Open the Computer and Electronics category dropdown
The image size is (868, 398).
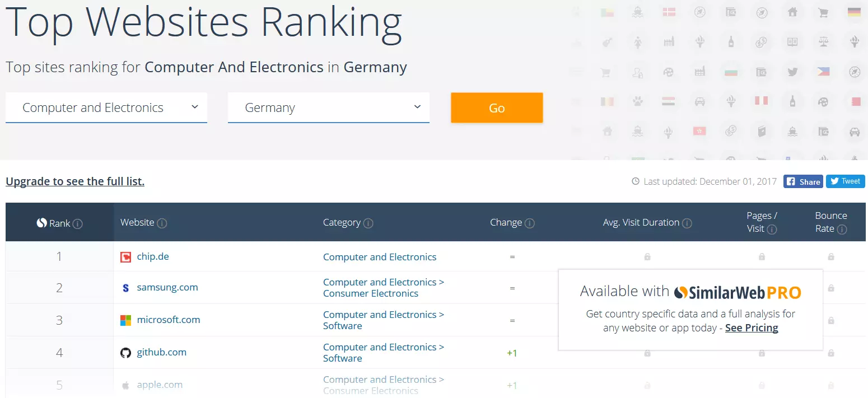(x=106, y=107)
